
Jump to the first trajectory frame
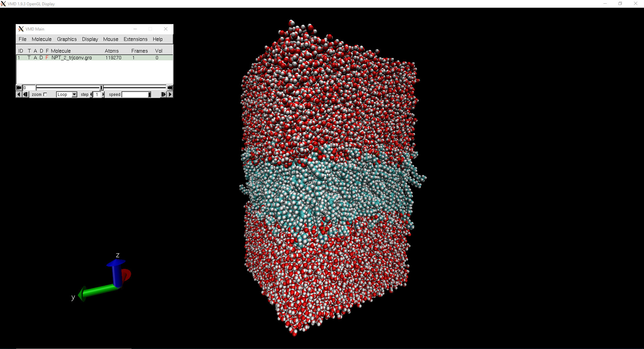[x=19, y=88]
